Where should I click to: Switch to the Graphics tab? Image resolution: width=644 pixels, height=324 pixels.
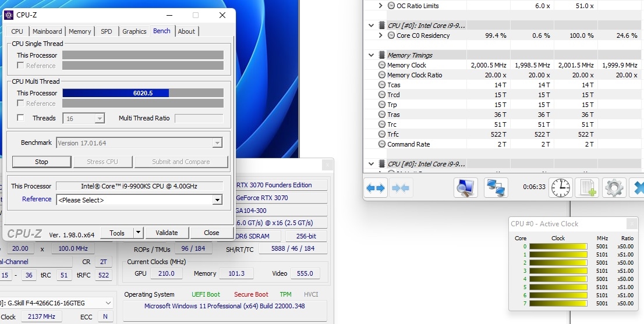pos(135,31)
